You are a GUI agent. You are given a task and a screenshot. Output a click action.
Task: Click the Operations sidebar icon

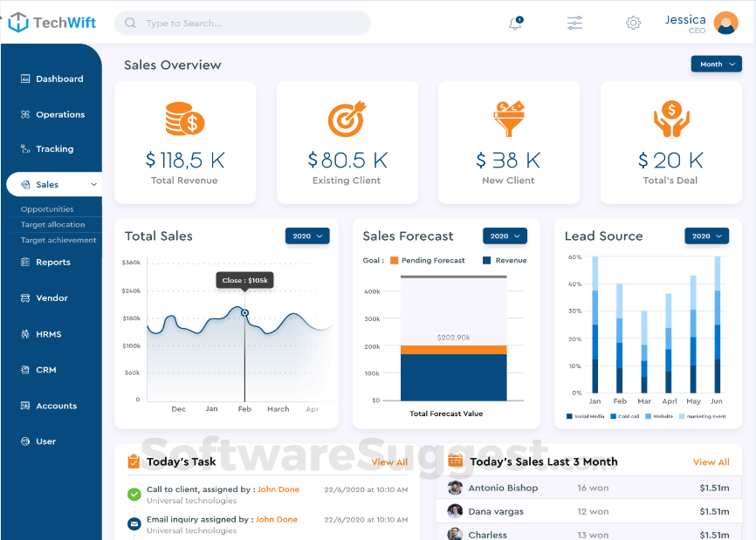point(25,114)
